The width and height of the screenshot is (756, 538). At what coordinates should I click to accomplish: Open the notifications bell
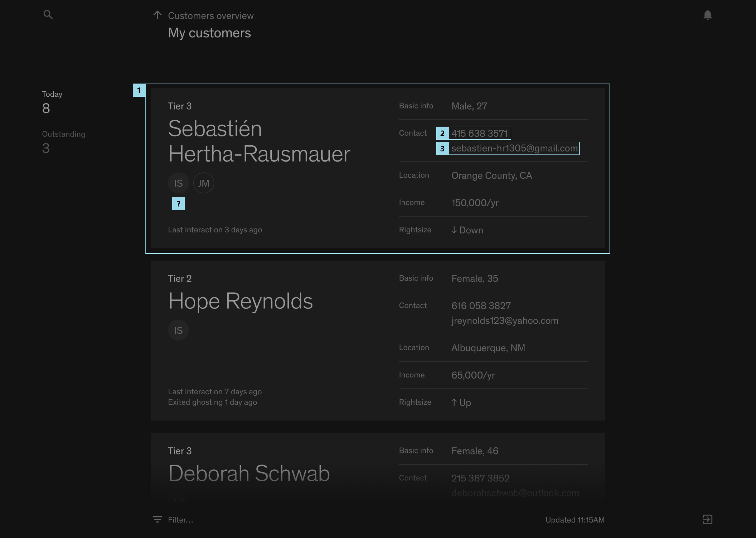click(707, 15)
